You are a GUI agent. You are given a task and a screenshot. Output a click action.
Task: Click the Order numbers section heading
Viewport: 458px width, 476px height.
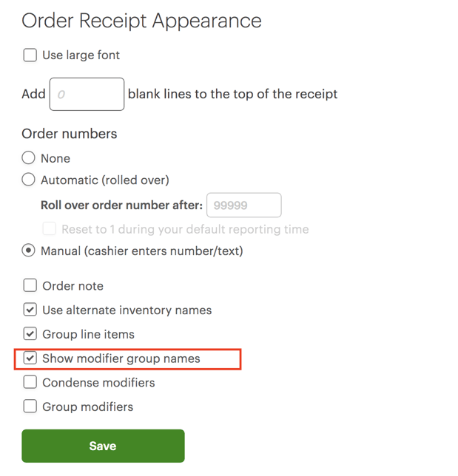[x=70, y=134]
